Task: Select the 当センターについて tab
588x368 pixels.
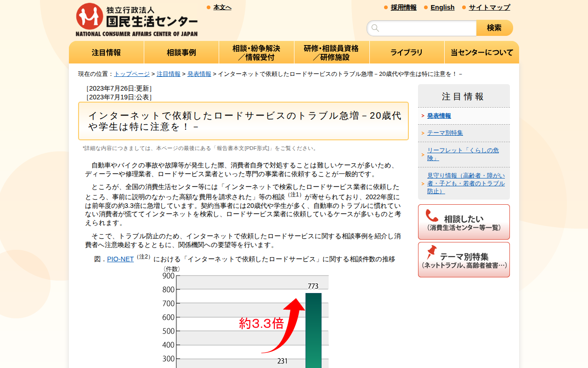Action: (481, 52)
